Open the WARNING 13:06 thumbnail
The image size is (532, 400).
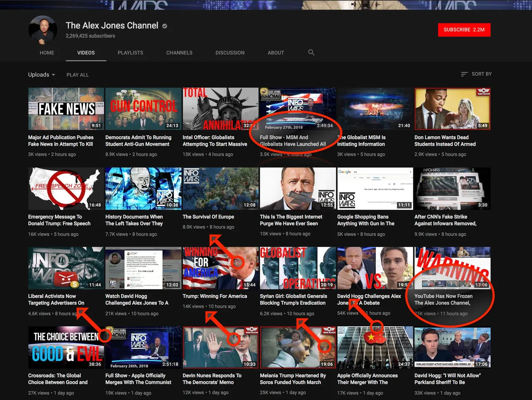[452, 268]
